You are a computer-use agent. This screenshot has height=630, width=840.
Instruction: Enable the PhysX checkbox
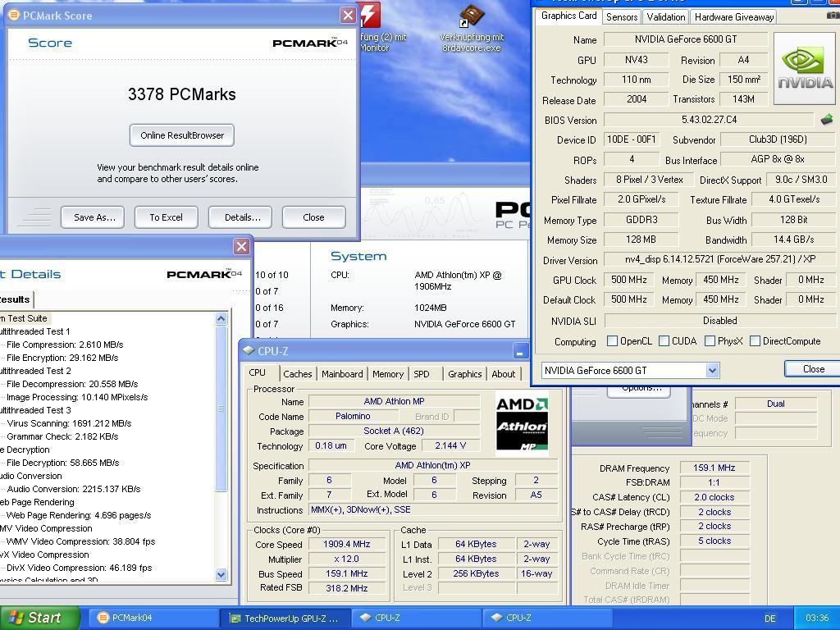[x=710, y=340]
